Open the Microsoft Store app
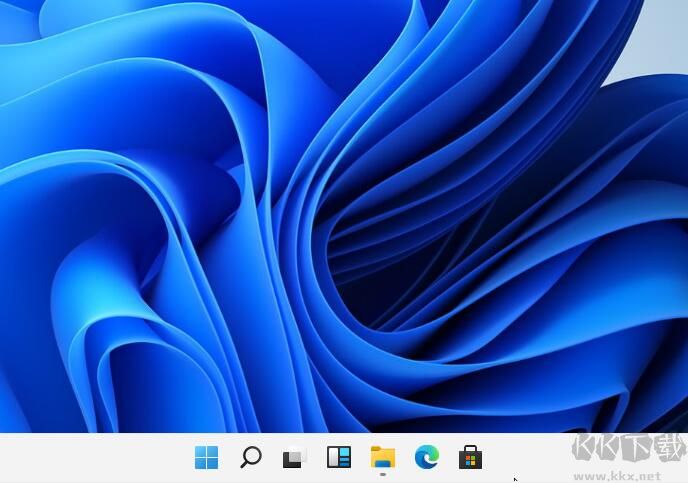Image resolution: width=688 pixels, height=483 pixels. [x=470, y=458]
